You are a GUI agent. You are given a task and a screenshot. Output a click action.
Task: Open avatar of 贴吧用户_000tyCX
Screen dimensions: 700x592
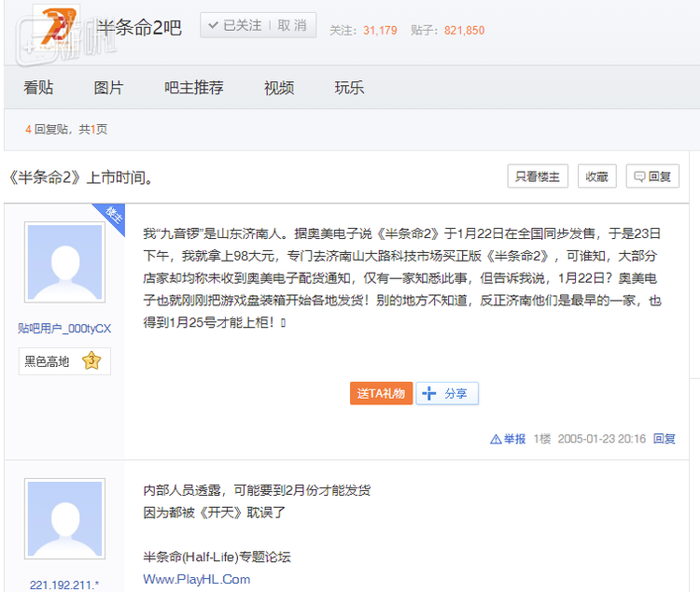tap(64, 262)
